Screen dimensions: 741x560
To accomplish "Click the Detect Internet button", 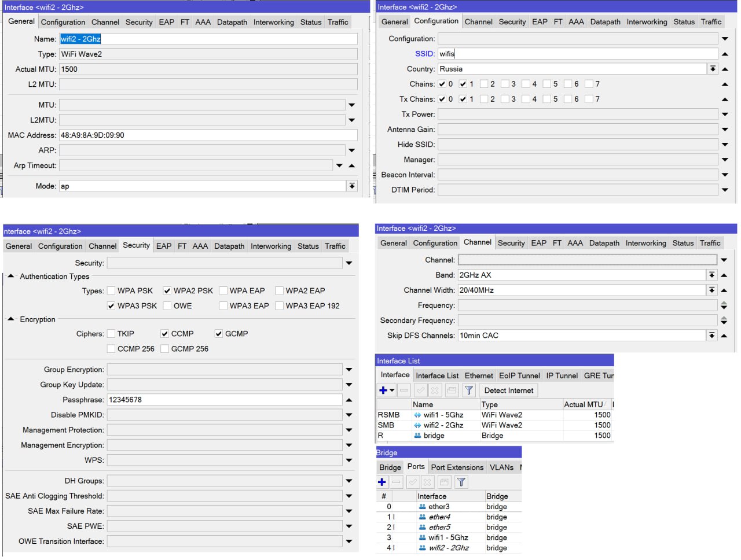I will click(509, 390).
